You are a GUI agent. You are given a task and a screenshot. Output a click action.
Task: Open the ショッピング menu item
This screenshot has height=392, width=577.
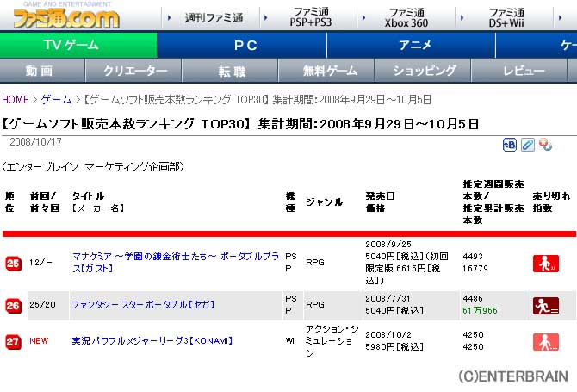[423, 71]
